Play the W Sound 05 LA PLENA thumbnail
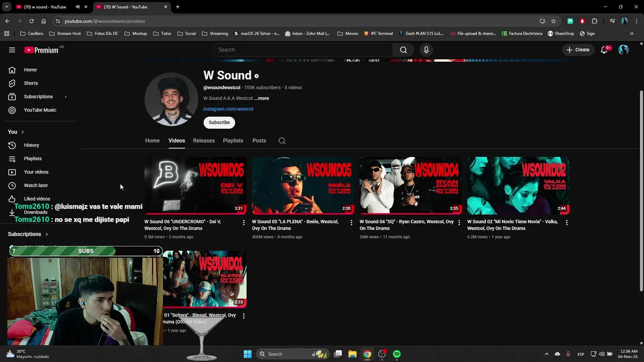 point(302,186)
